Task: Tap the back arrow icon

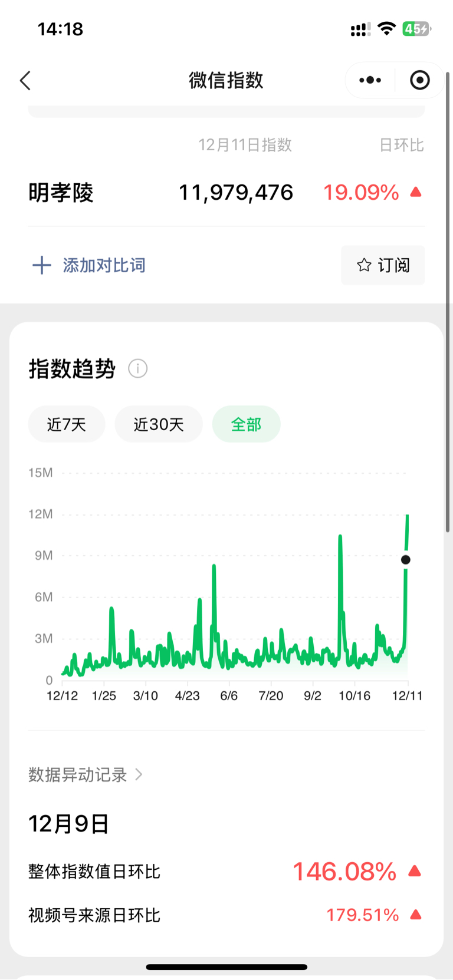Action: (25, 80)
